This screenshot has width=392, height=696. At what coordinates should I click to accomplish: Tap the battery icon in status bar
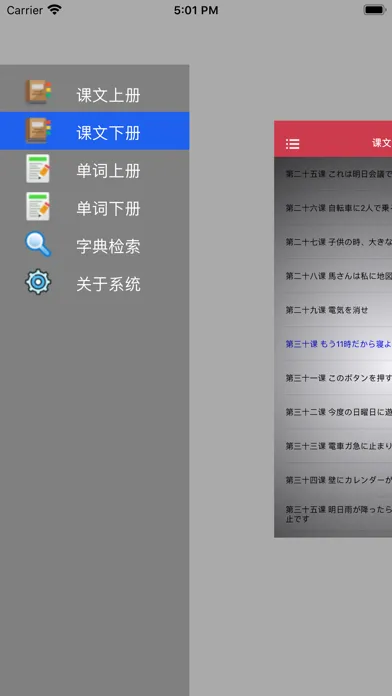point(376,10)
